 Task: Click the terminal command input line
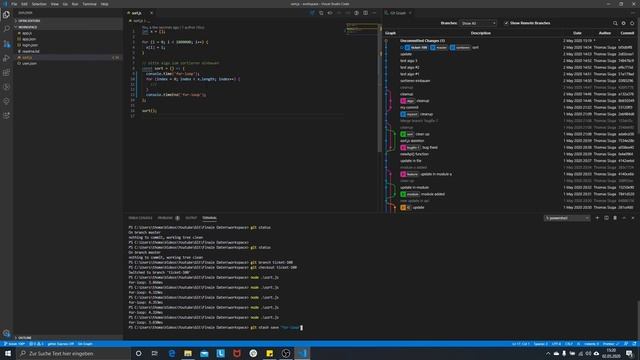(x=215, y=327)
